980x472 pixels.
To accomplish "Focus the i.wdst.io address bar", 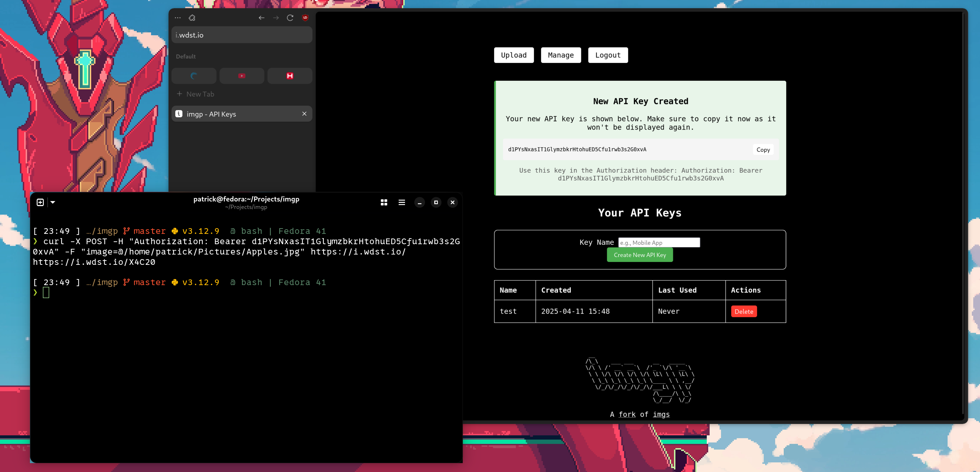I will [242, 35].
